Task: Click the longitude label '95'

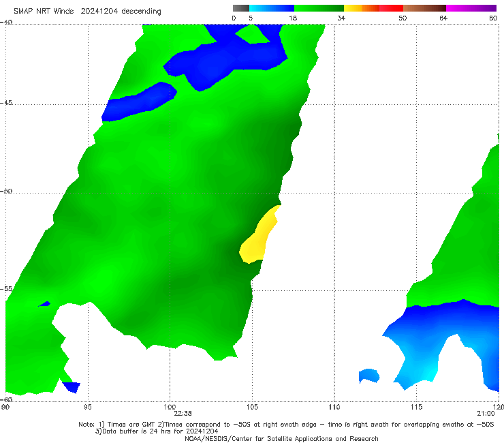Action: tap(87, 408)
